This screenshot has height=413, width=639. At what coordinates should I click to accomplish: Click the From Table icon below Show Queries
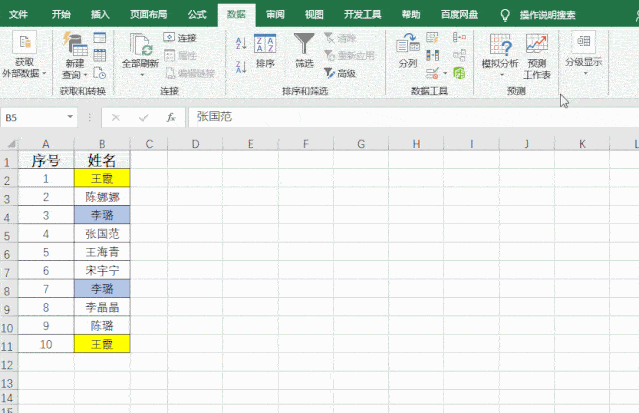click(100, 55)
